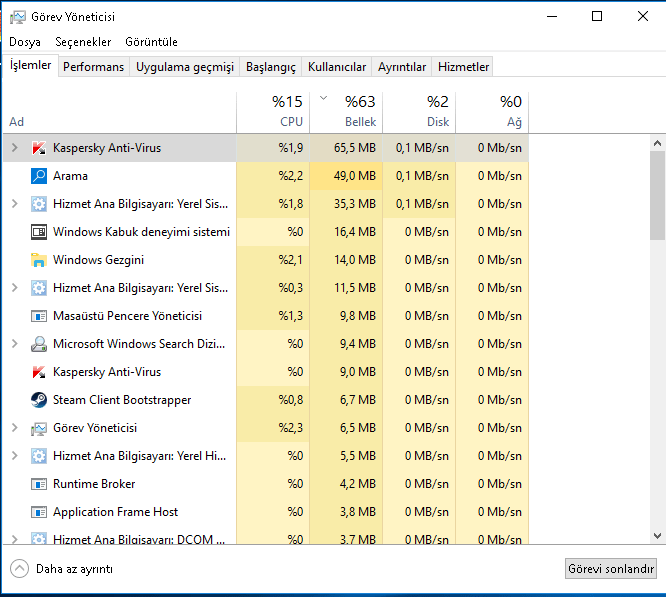Select the Windows Gezgini process name
The width and height of the screenshot is (666, 597).
(98, 260)
